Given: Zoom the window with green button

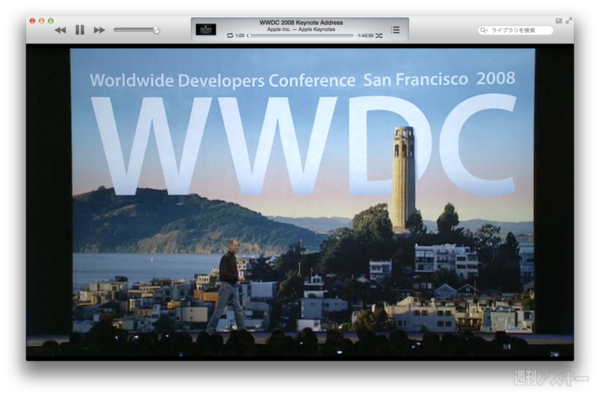Looking at the screenshot, I should point(51,21).
